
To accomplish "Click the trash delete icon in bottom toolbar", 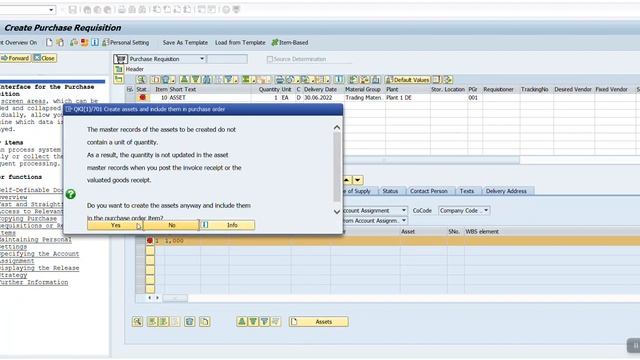I will [190, 322].
